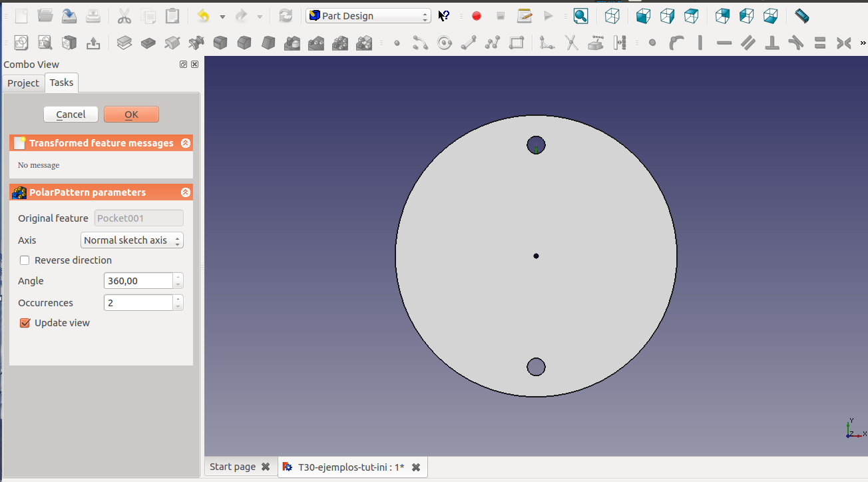Image resolution: width=868 pixels, height=482 pixels.
Task: Switch to the Start page tab
Action: (x=232, y=467)
